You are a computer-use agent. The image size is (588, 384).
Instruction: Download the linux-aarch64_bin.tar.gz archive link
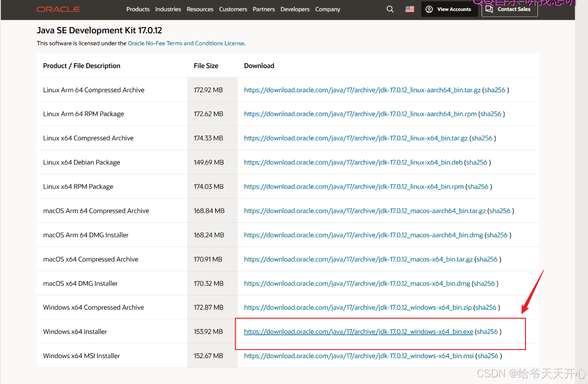click(x=362, y=90)
